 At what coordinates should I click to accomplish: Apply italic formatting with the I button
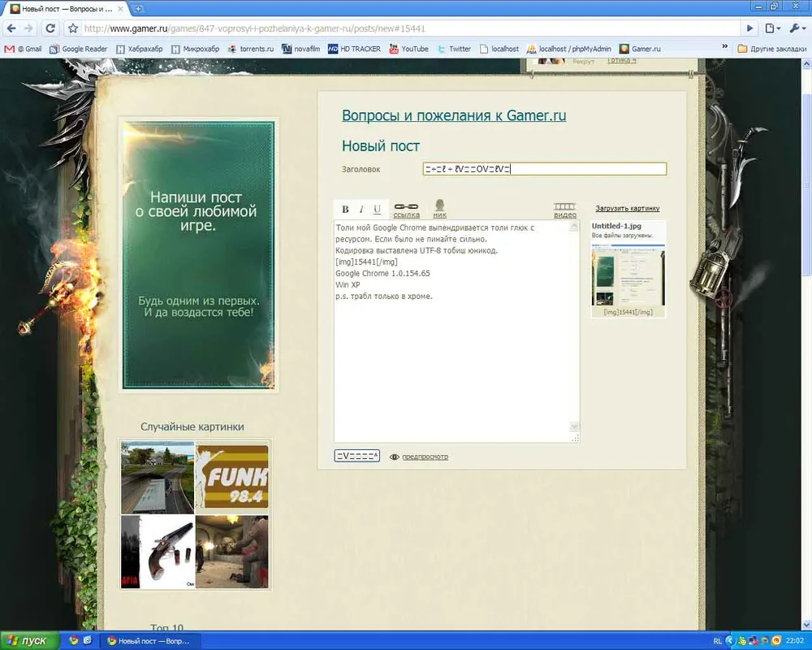coord(361,210)
